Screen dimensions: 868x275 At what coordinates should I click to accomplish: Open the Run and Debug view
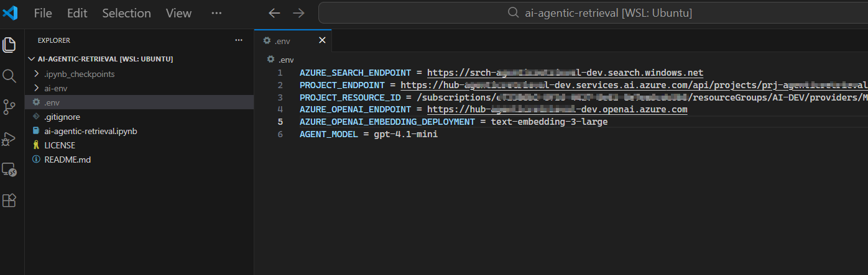9,138
